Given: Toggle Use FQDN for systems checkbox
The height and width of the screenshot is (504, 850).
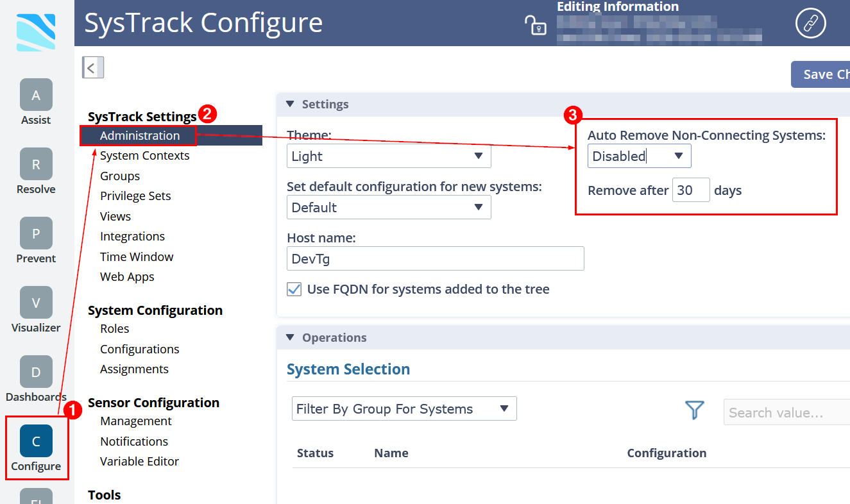Looking at the screenshot, I should [x=294, y=289].
